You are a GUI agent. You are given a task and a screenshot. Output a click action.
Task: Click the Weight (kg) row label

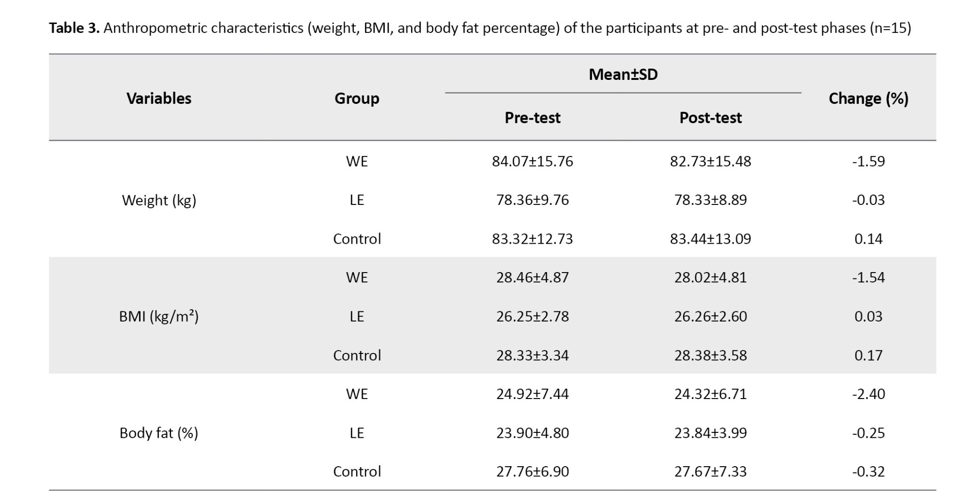pos(159,200)
